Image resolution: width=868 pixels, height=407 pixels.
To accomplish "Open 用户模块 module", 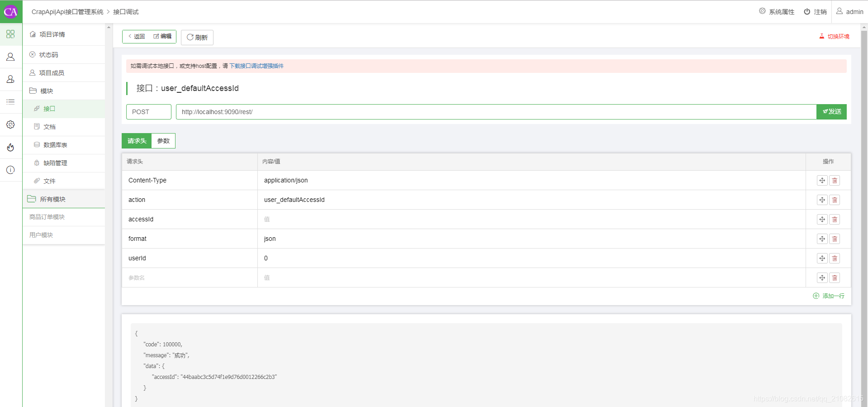I will (64, 235).
